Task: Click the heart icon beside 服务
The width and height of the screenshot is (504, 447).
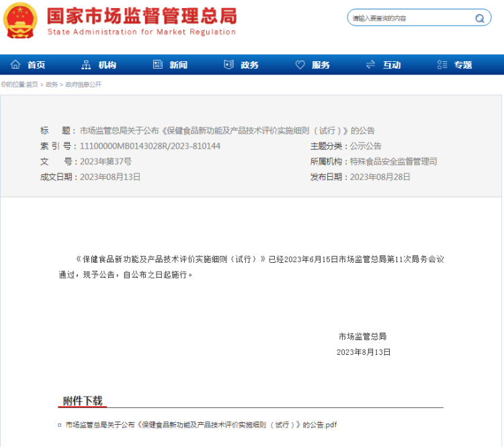Action: coord(300,65)
